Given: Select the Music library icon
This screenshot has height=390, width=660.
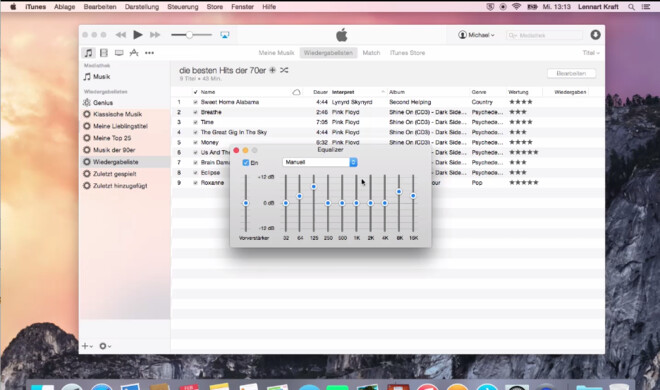Looking at the screenshot, I should pos(88,53).
